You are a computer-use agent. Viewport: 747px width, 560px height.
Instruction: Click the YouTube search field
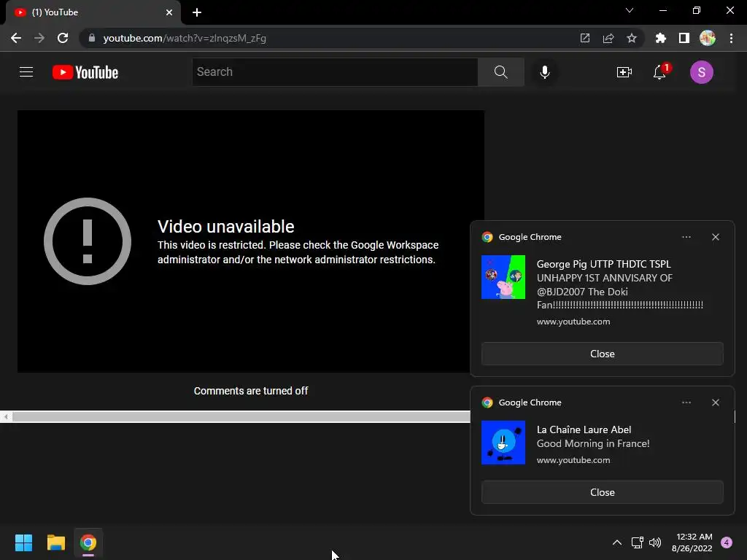335,72
